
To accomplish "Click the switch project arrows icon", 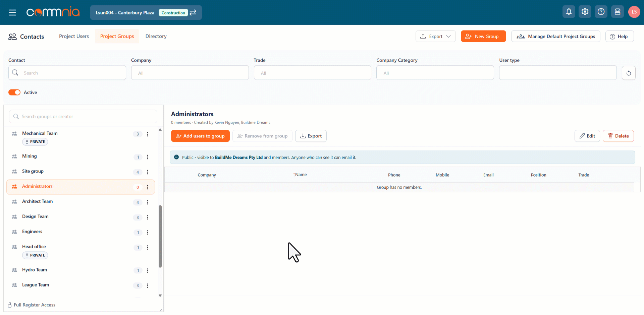I will pyautogui.click(x=193, y=12).
